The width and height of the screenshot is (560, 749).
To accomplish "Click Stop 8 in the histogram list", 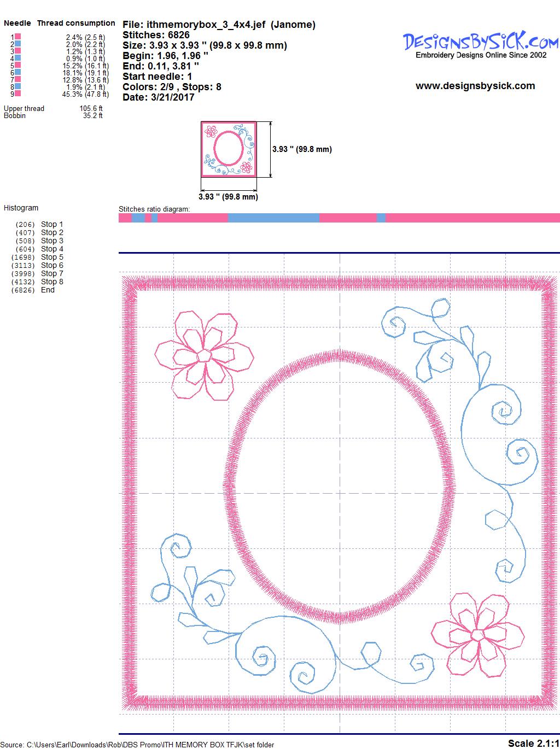I will point(52,282).
